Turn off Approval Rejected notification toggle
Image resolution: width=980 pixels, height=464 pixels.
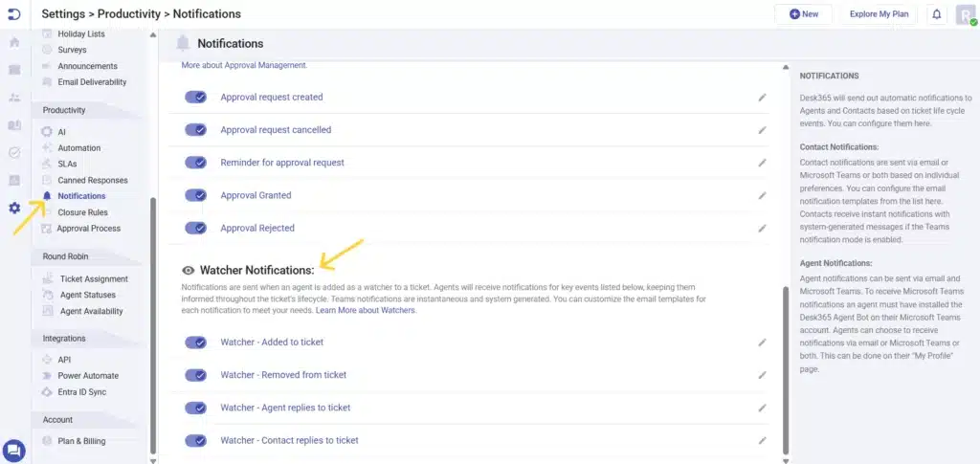coord(196,229)
